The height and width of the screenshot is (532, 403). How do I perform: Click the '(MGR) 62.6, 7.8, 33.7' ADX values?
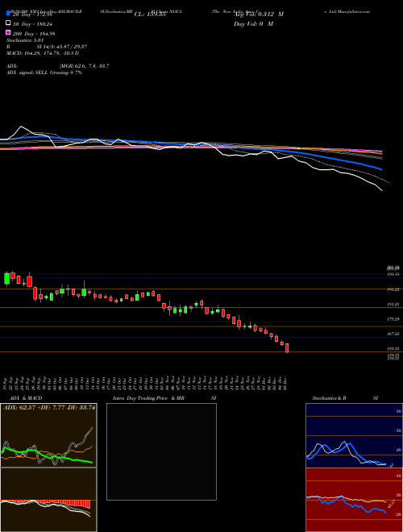84,66
